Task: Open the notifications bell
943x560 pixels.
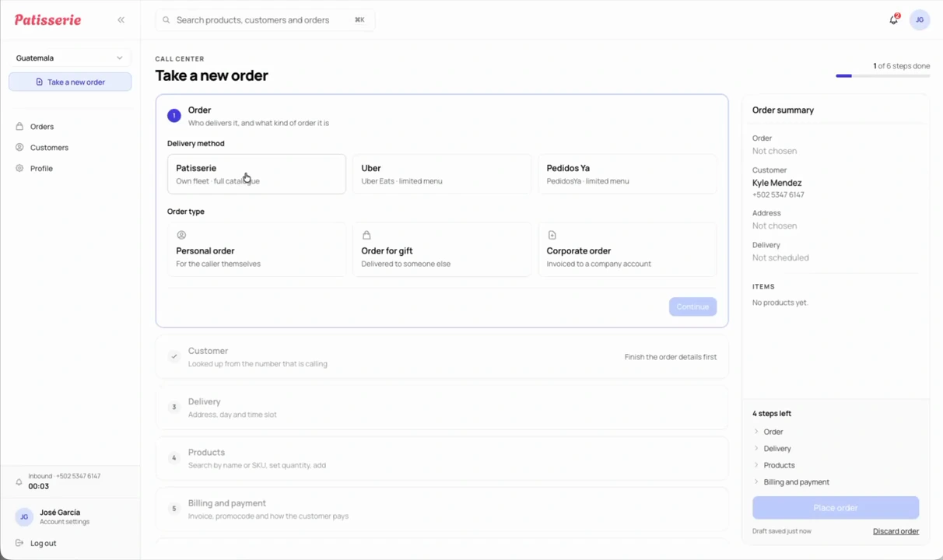Action: coord(893,20)
